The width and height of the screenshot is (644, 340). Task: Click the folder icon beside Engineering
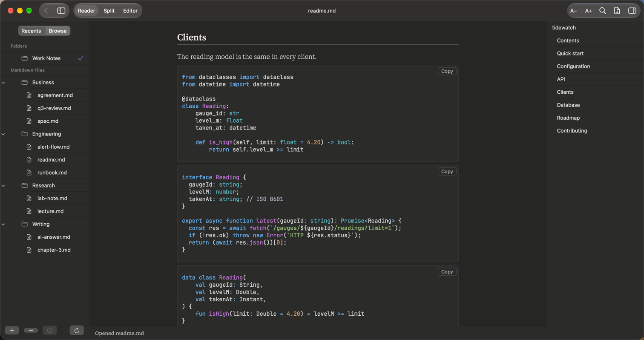point(24,134)
